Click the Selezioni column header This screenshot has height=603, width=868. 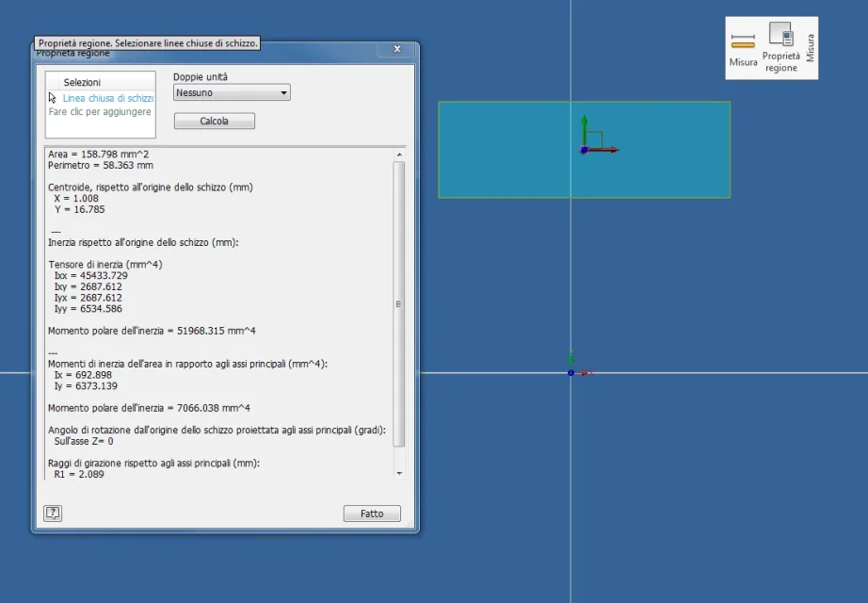pyautogui.click(x=82, y=82)
